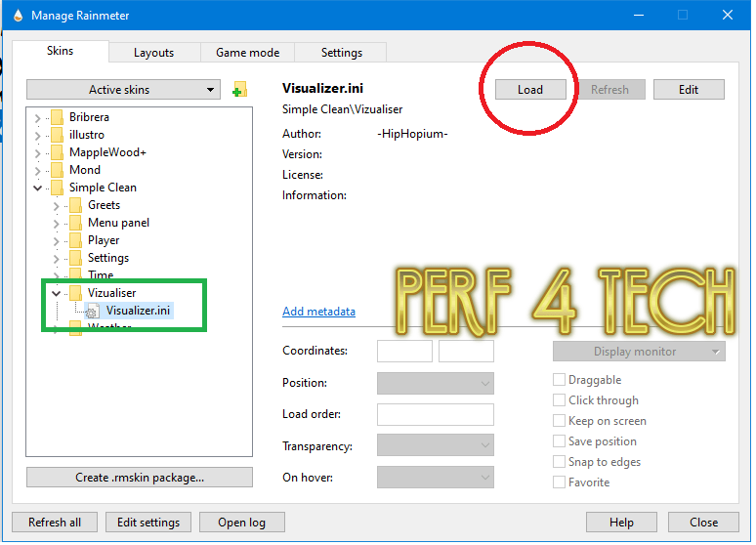The height and width of the screenshot is (545, 756).
Task: Enable the Draggable checkbox
Action: coord(560,380)
